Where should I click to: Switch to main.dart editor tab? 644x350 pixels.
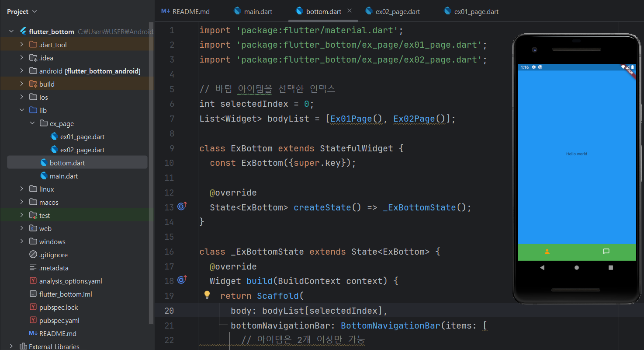[253, 11]
